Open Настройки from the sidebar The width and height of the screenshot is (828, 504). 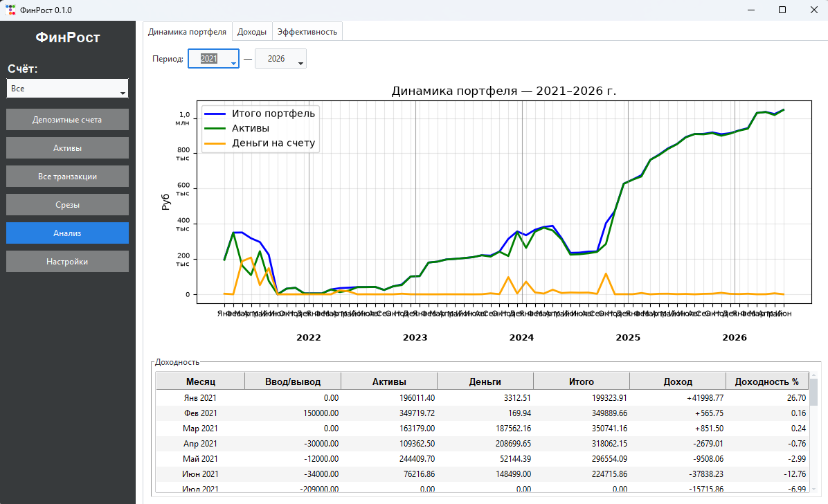pyautogui.click(x=67, y=262)
